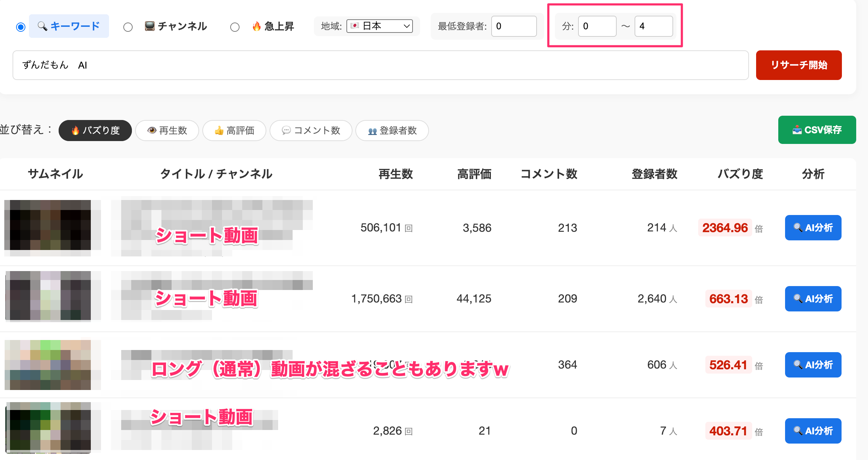
Task: Click AI分析 for the 403.71倍 row
Action: point(813,431)
